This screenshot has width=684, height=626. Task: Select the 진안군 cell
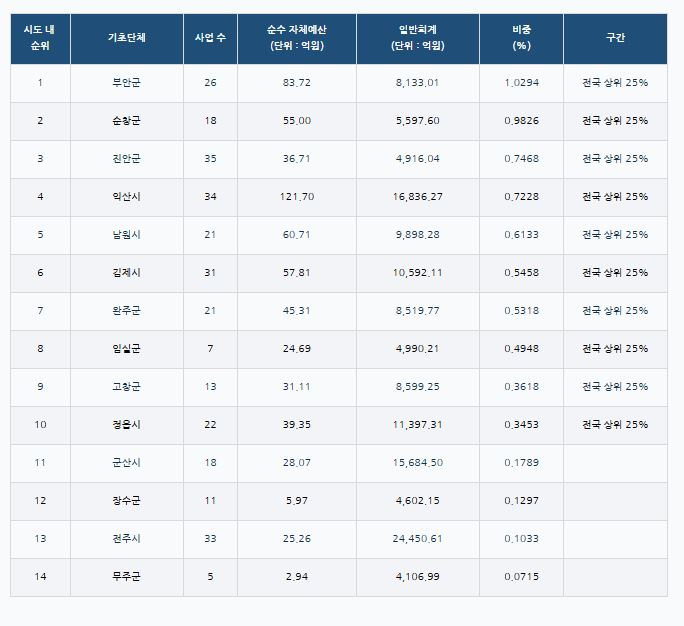point(127,159)
